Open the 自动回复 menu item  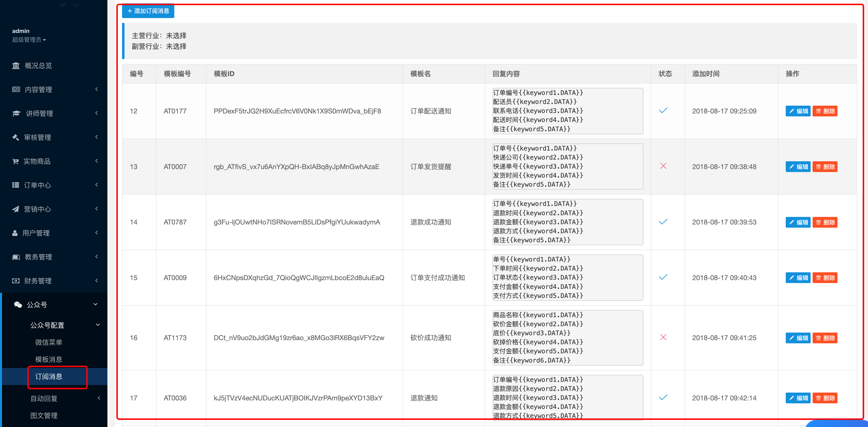44,398
